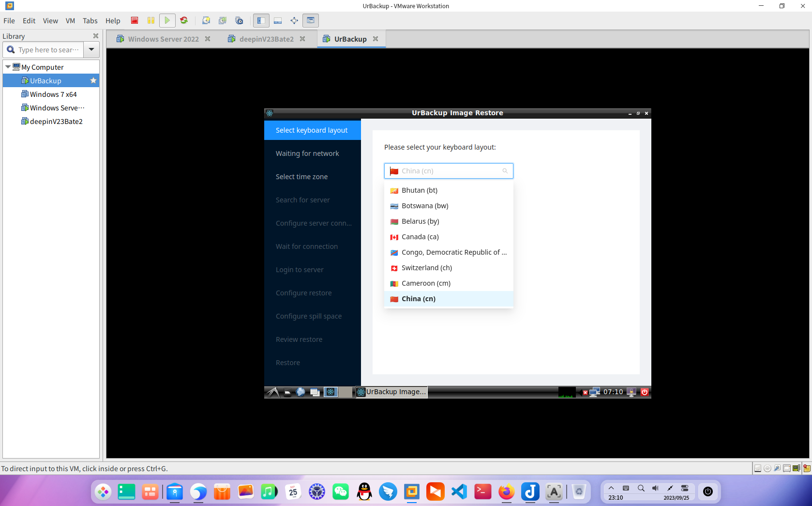Click the Select keyboard layout step
Image resolution: width=812 pixels, height=506 pixels.
click(x=313, y=130)
